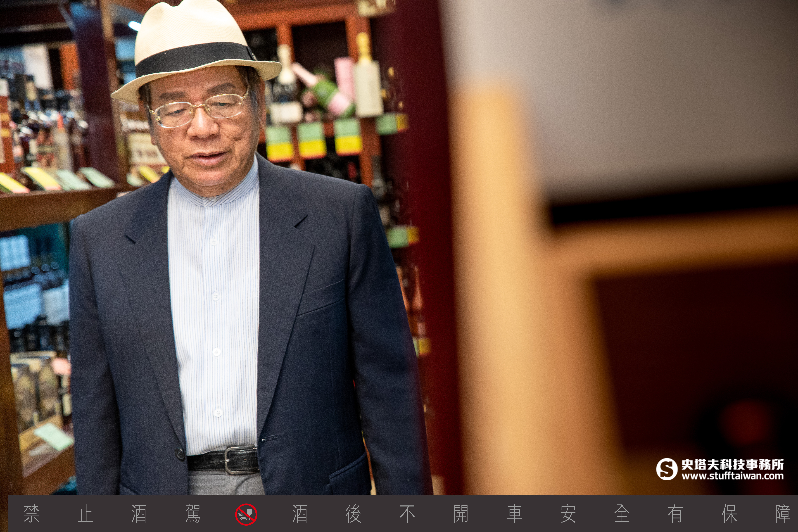Click the 禁 character in the banner

[32, 514]
